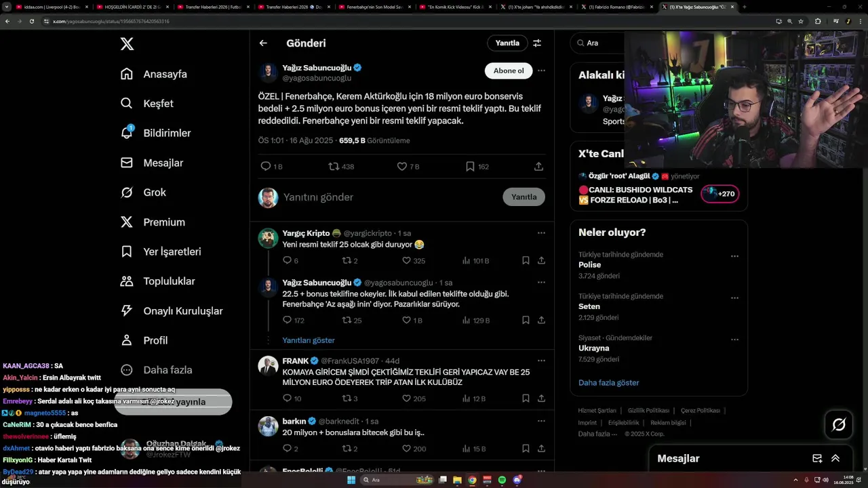
Task: Open Spotify from taskbar
Action: pos(502,480)
